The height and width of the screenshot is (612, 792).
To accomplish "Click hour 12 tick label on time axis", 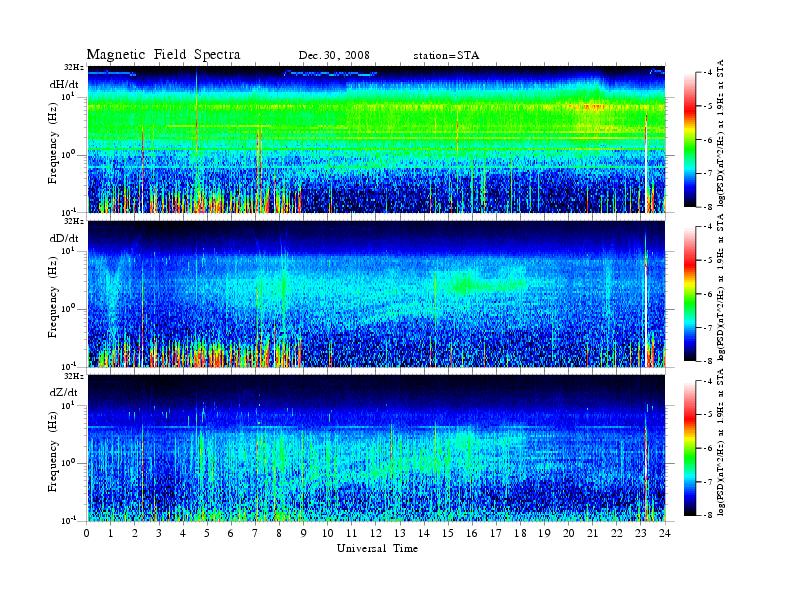I will pyautogui.click(x=376, y=533).
